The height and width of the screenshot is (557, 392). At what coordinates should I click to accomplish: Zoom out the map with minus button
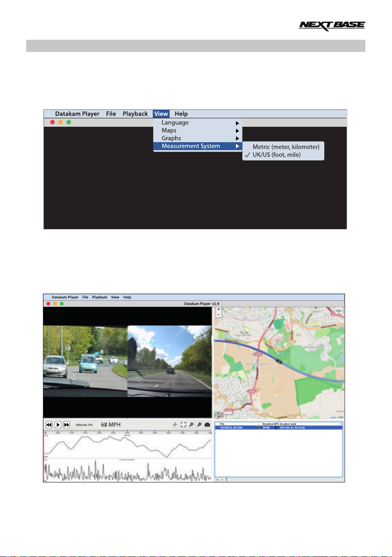pyautogui.click(x=219, y=315)
